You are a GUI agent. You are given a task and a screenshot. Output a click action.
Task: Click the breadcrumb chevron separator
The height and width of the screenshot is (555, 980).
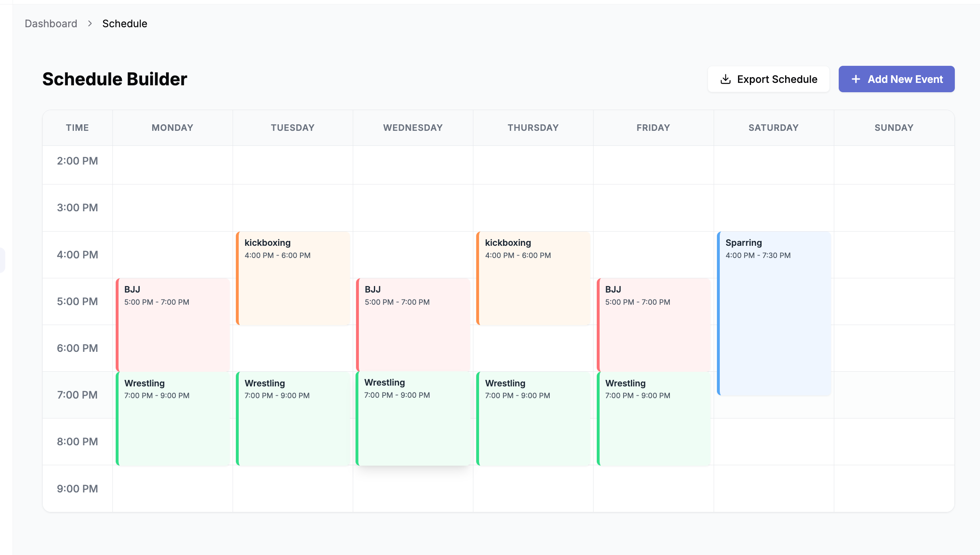[90, 24]
